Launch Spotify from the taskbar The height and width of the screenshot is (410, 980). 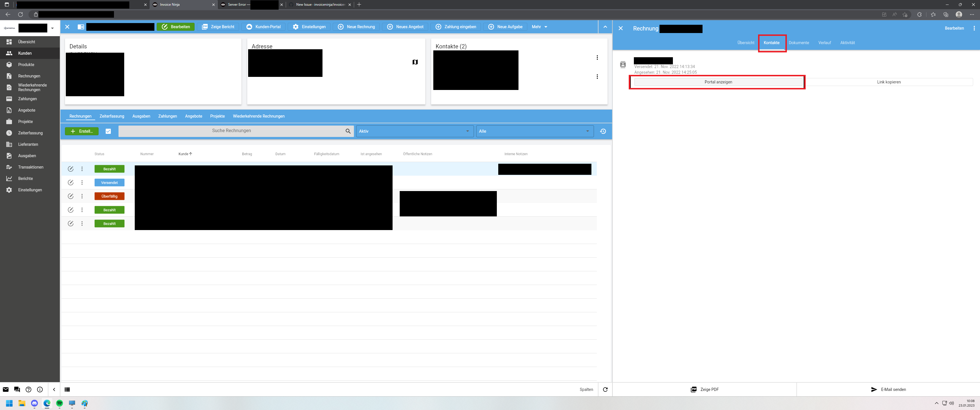coord(59,403)
